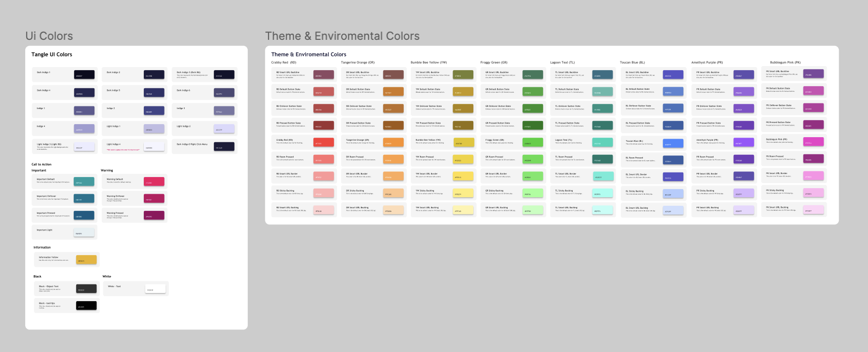
Task: Select the Black - tool tips swatch
Action: (x=86, y=306)
